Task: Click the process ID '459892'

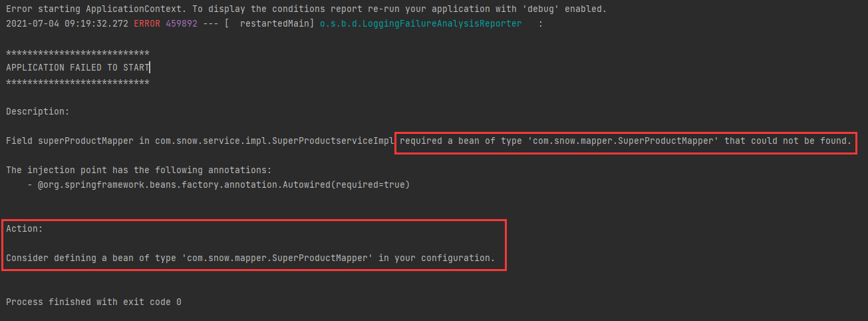Action: tap(182, 23)
